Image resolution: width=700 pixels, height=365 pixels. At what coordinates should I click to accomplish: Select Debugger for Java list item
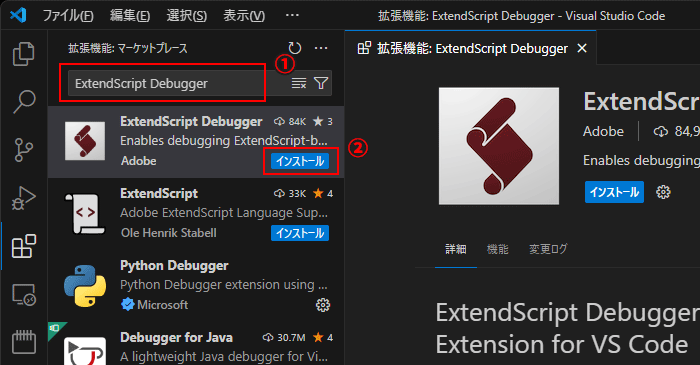pos(196,344)
